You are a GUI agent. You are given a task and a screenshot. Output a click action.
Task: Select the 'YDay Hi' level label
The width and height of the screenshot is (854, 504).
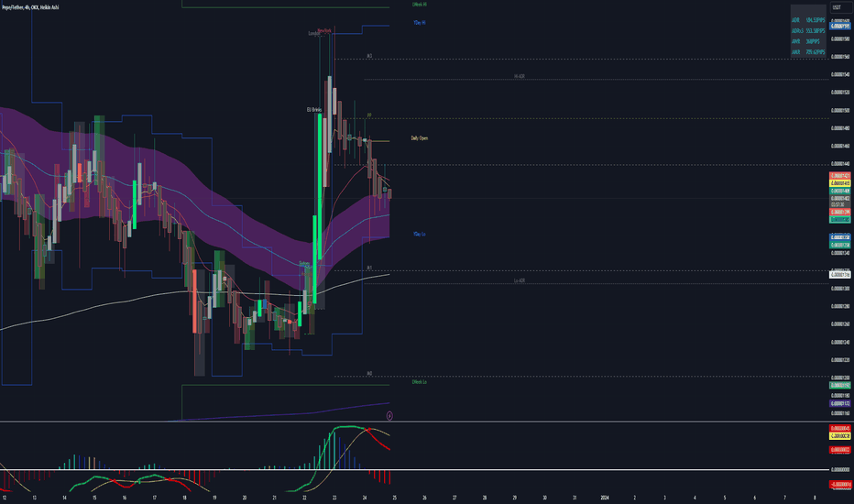click(419, 23)
